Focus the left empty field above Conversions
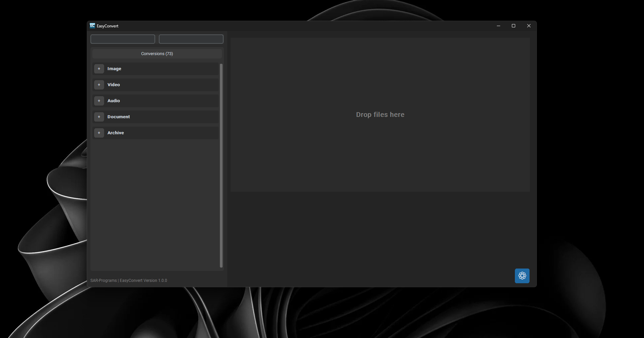The image size is (644, 338). click(x=123, y=39)
